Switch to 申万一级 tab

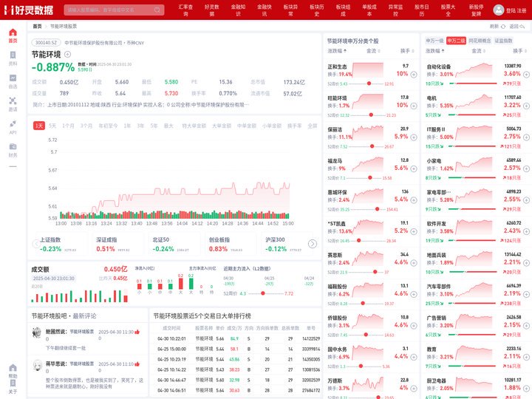(434, 41)
